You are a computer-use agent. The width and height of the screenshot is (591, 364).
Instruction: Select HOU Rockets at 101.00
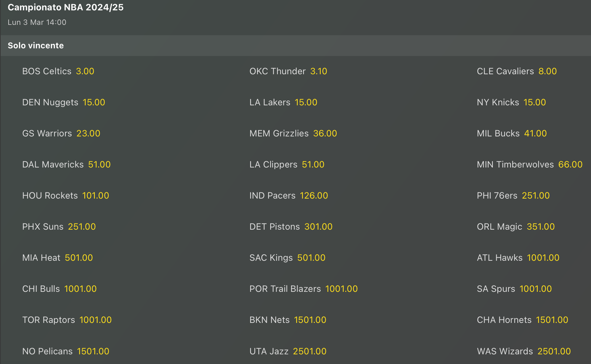pyautogui.click(x=66, y=195)
